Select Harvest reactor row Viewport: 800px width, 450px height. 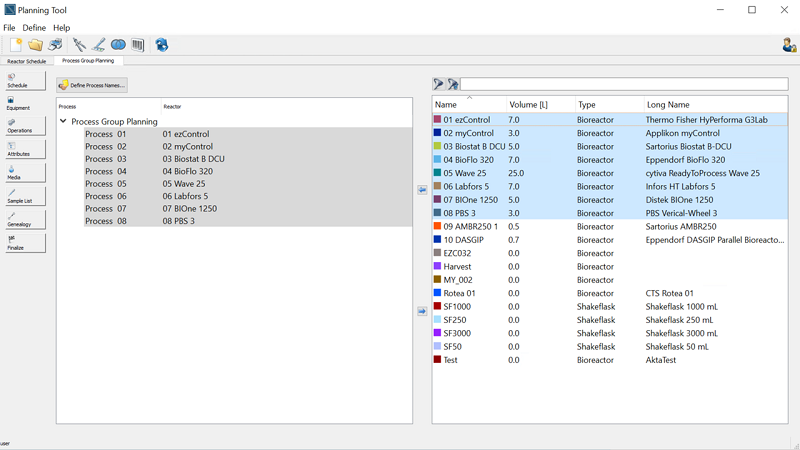coord(610,266)
